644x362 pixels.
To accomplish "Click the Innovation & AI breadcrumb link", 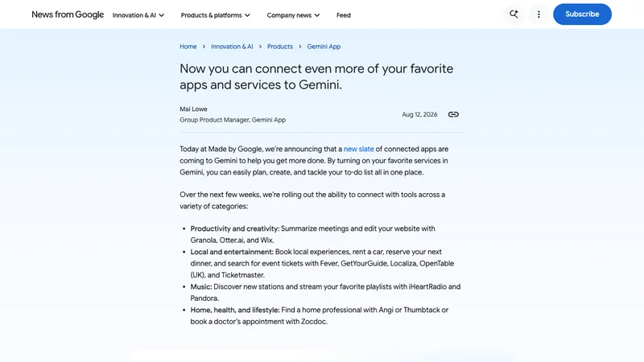I will (232, 47).
